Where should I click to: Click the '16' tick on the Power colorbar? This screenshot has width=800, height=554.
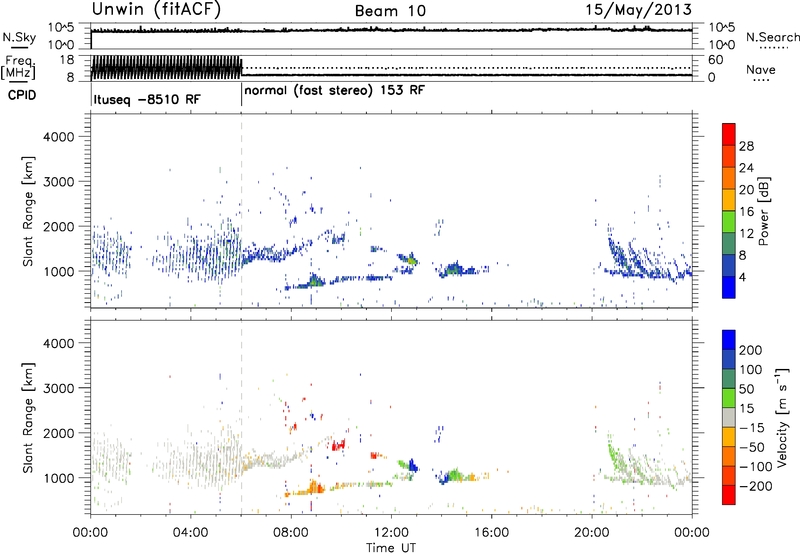(746, 212)
